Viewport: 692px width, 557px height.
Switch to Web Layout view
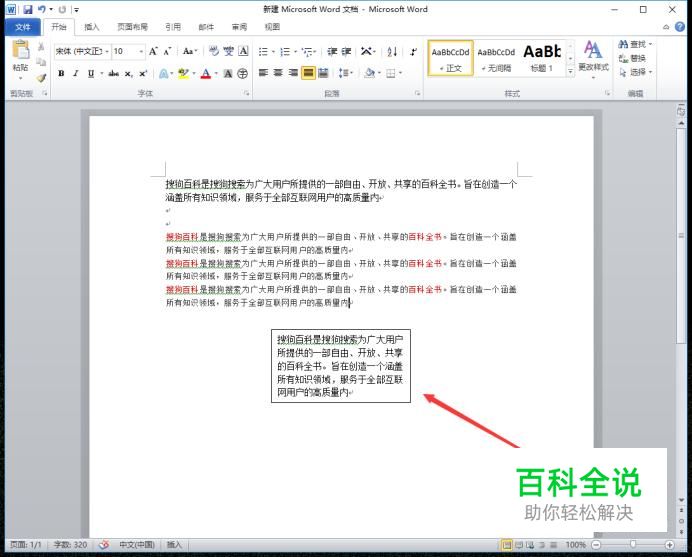pyautogui.click(x=530, y=545)
